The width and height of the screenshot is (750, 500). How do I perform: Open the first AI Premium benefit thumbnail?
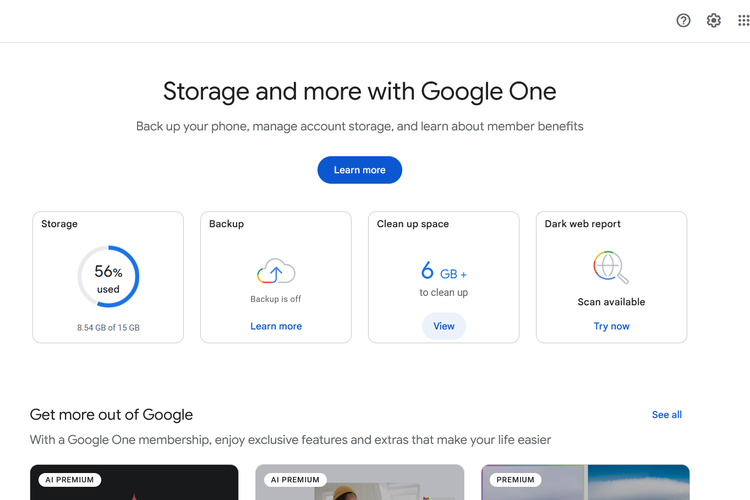click(x=134, y=482)
